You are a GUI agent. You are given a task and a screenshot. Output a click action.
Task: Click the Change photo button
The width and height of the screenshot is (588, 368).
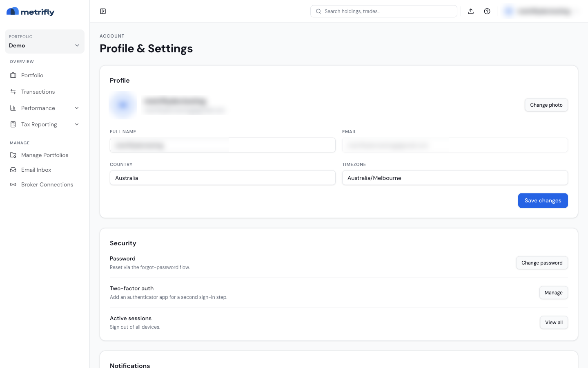click(x=546, y=105)
